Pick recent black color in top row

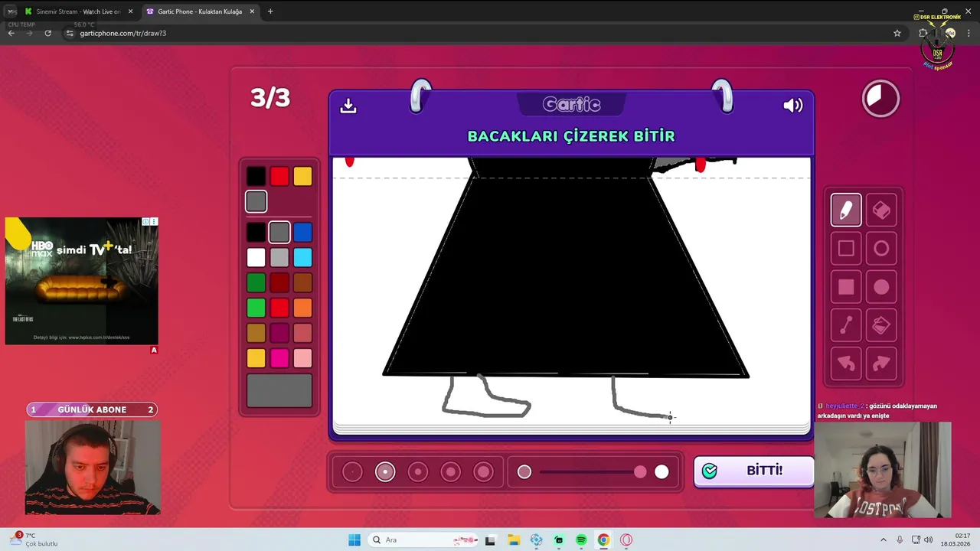(256, 177)
